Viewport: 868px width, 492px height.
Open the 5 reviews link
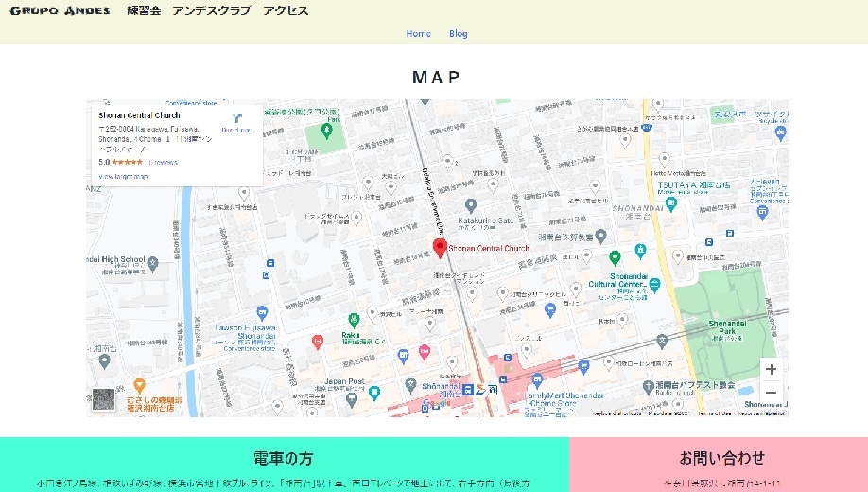click(x=163, y=163)
